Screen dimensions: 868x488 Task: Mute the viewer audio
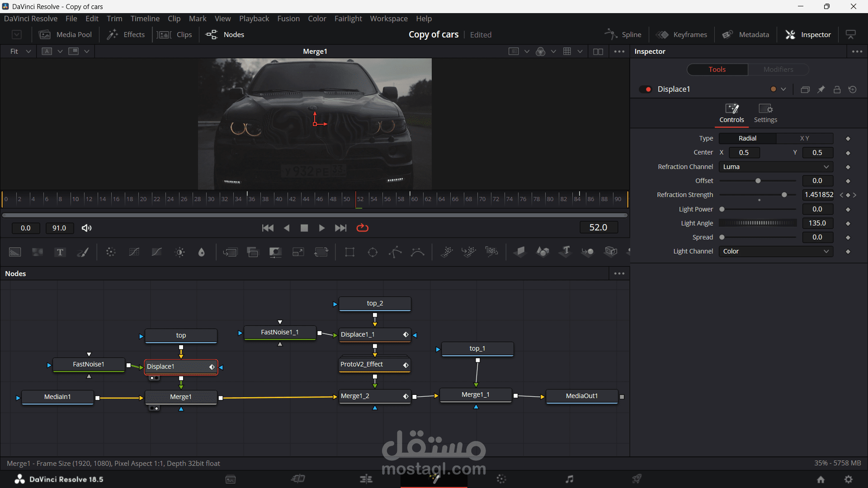click(86, 228)
